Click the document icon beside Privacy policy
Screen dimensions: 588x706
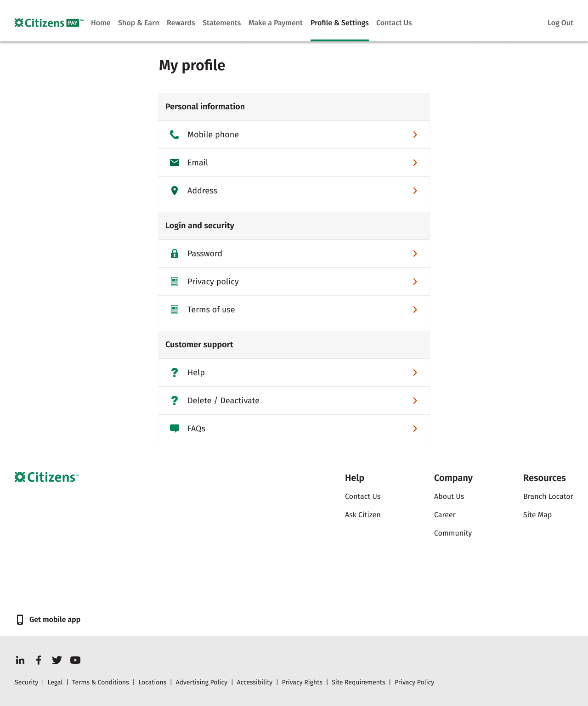point(175,282)
